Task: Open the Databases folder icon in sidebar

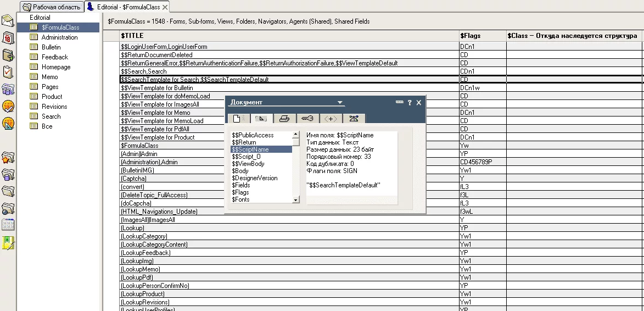Action: click(8, 175)
